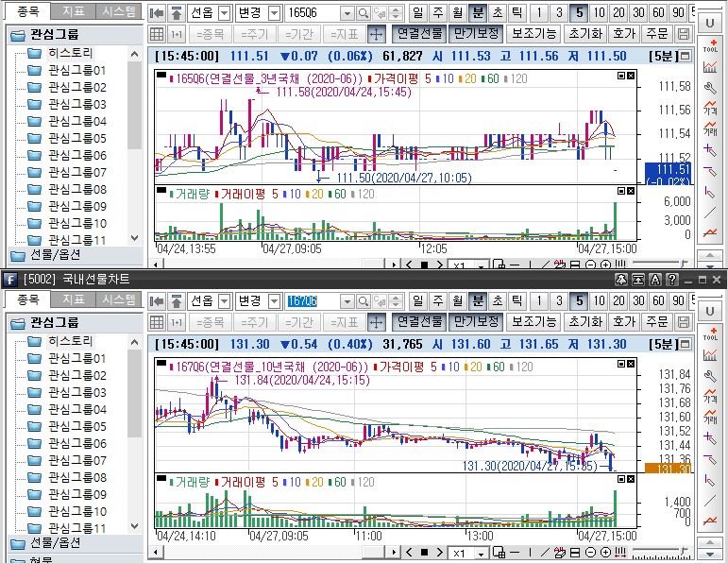The height and width of the screenshot is (564, 728).
Task: Click the crosshair cursor icon in top chart toolbar
Action: pyautogui.click(x=376, y=34)
